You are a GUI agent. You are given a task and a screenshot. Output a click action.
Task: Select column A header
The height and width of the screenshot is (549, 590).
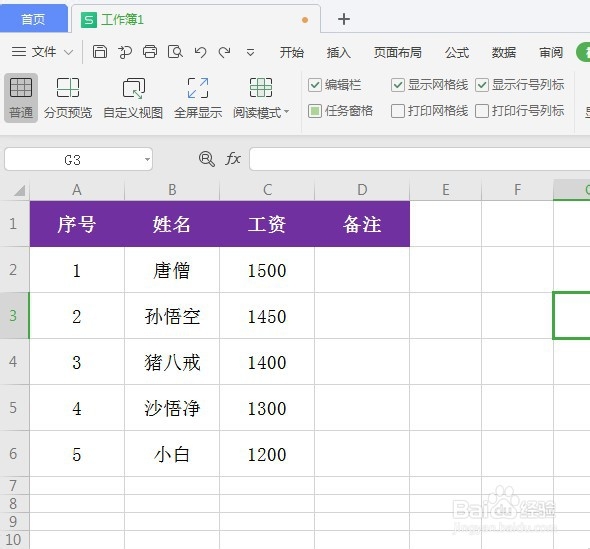coord(77,190)
